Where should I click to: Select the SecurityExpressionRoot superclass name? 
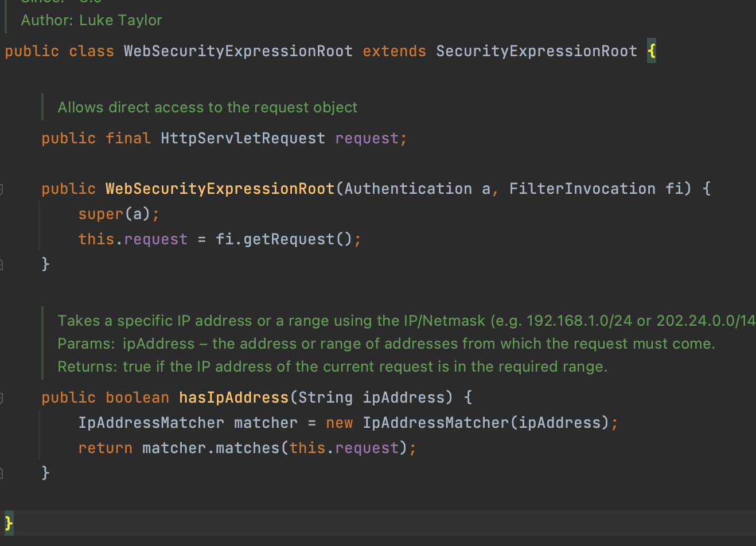(537, 51)
